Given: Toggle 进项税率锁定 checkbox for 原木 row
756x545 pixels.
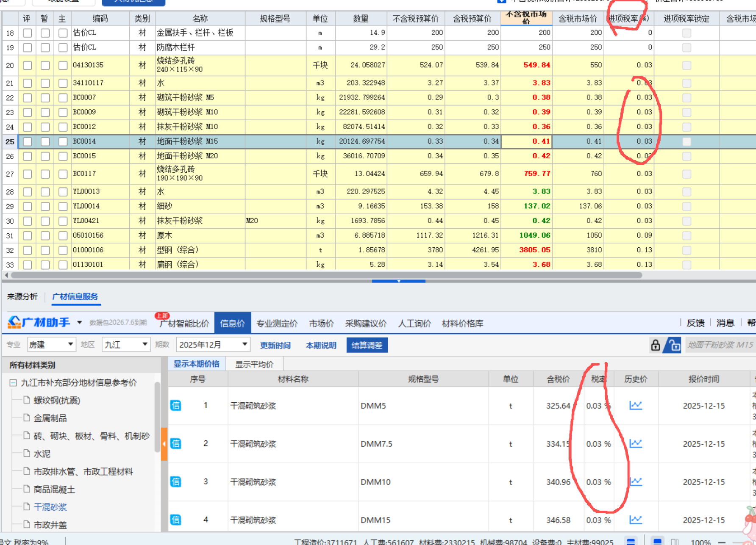Looking at the screenshot, I should 687,235.
